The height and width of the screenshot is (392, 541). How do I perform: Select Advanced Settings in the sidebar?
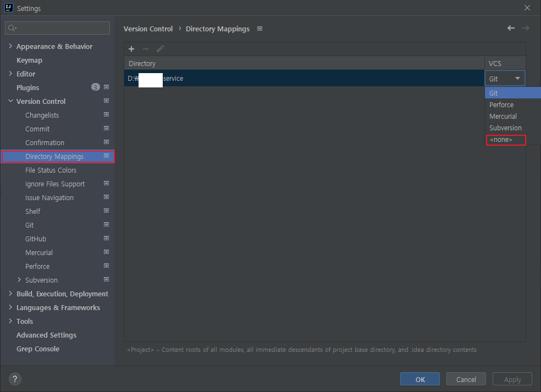[46, 335]
